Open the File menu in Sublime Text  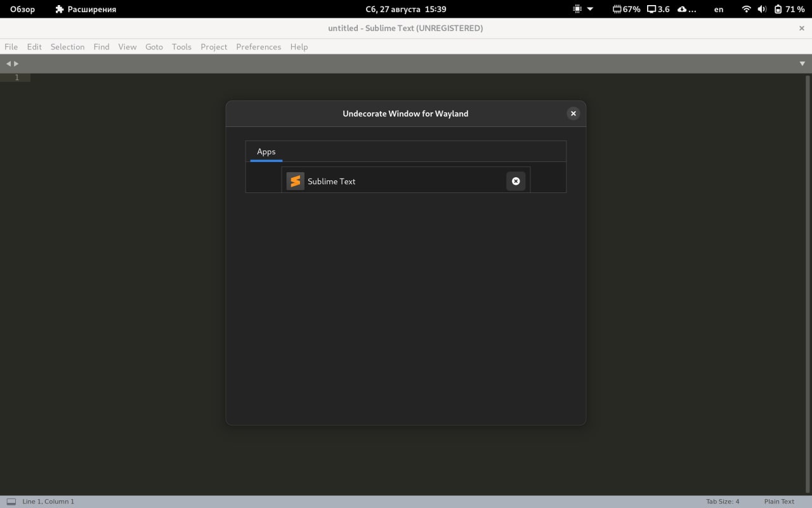pyautogui.click(x=11, y=47)
